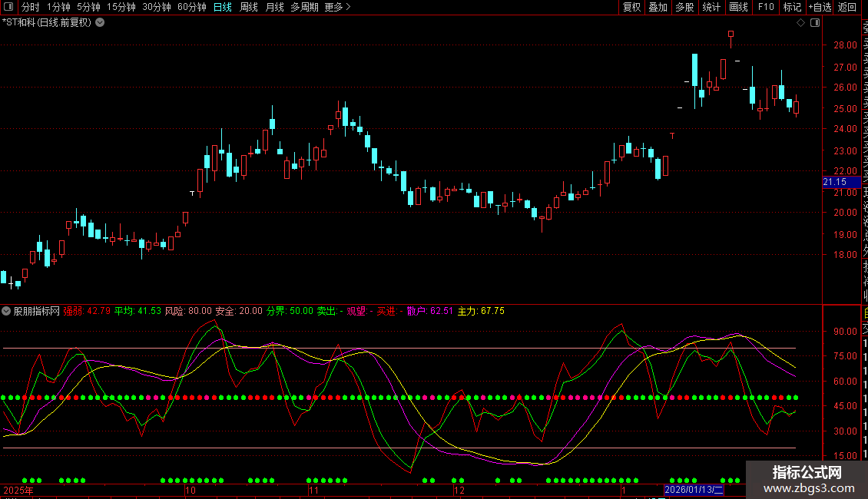Add stock via +自选 button

(x=818, y=7)
